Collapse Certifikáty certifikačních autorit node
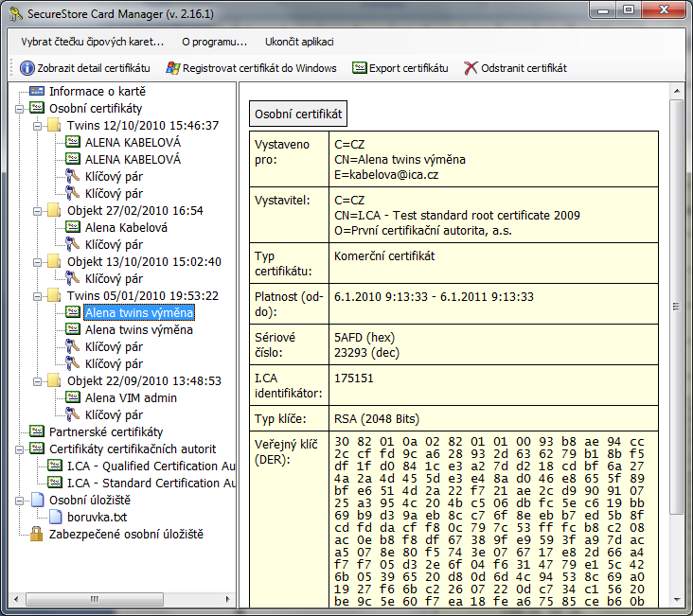The height and width of the screenshot is (616, 693). coord(20,449)
